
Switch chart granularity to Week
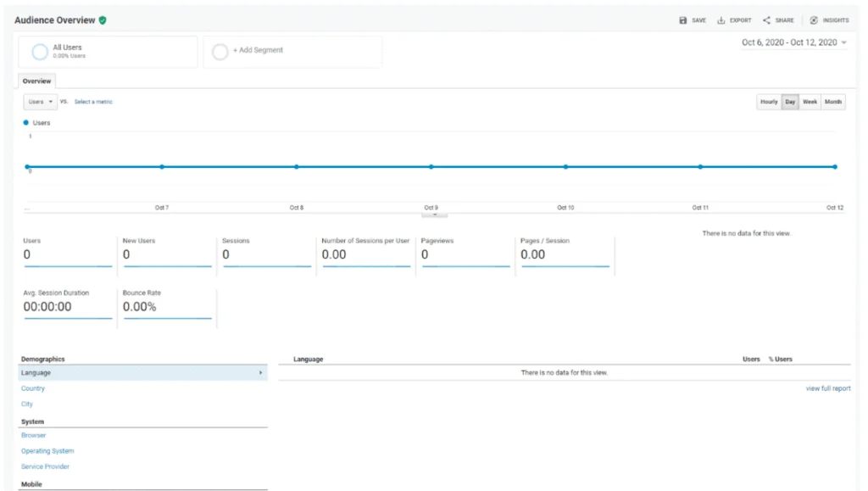810,102
